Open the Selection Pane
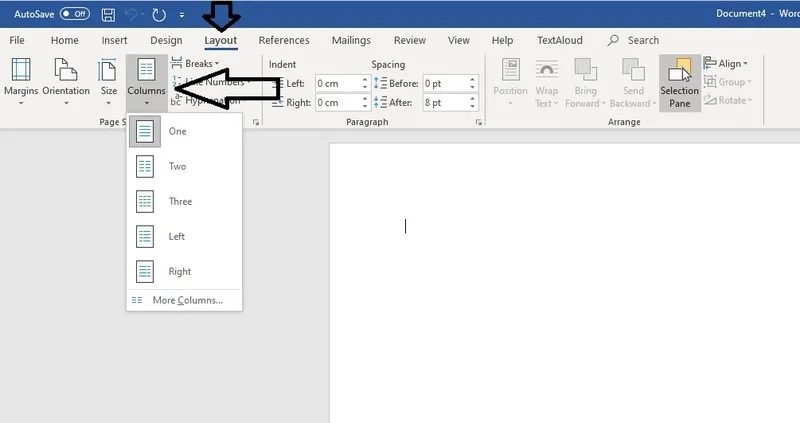 point(680,83)
